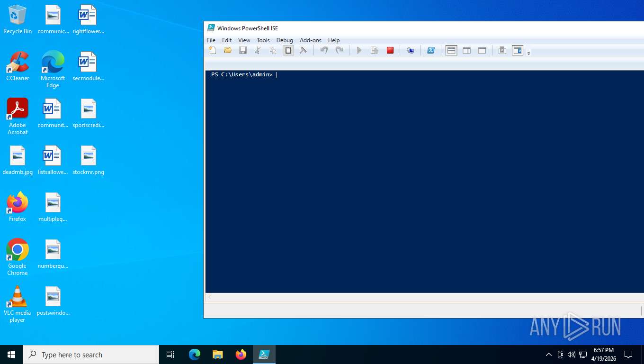Select the Microsoft Edge desktop shortcut
The height and width of the screenshot is (364, 644).
point(53,70)
